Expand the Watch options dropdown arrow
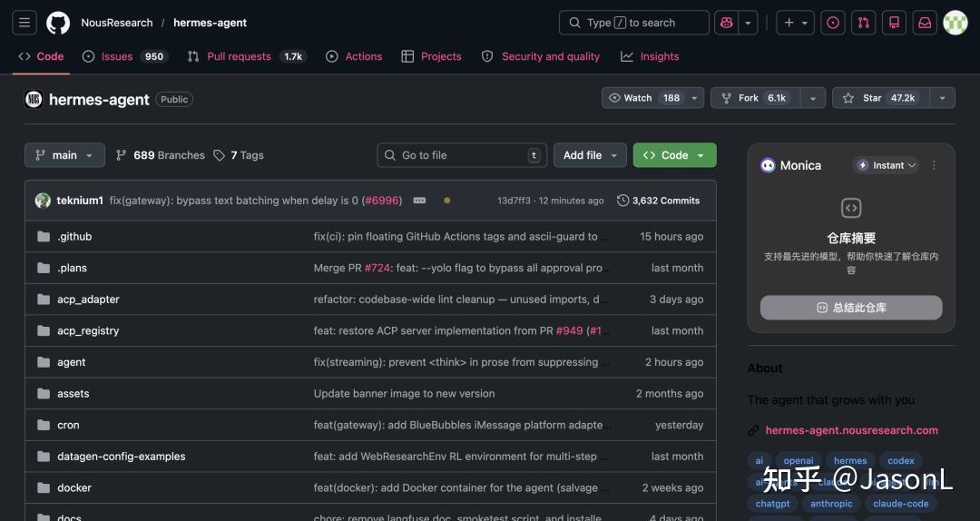 694,98
